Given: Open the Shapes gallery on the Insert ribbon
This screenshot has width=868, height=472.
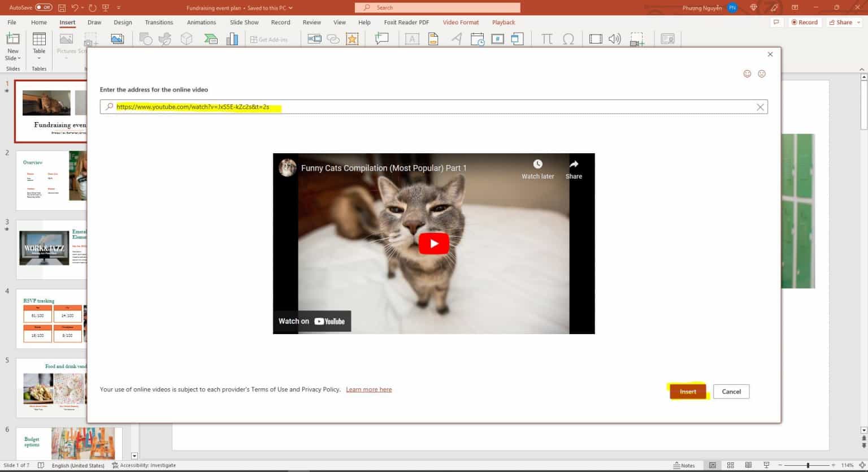Looking at the screenshot, I should [146, 38].
